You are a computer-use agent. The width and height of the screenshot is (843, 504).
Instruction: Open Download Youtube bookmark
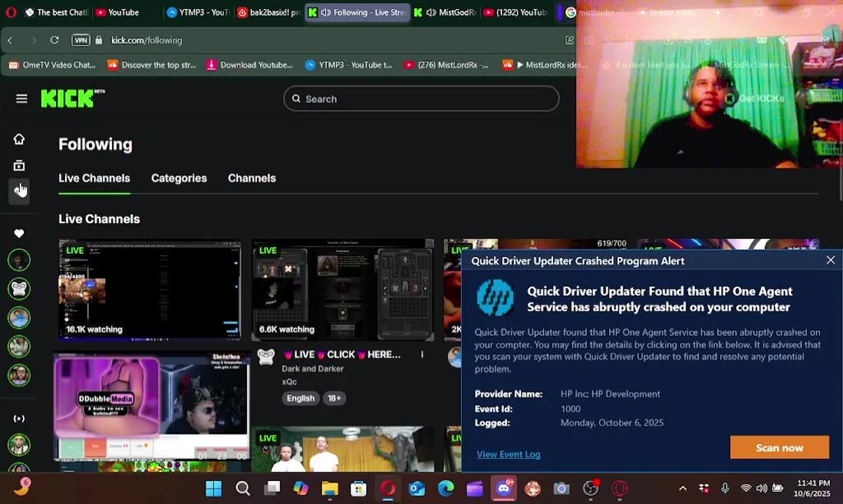(x=249, y=65)
